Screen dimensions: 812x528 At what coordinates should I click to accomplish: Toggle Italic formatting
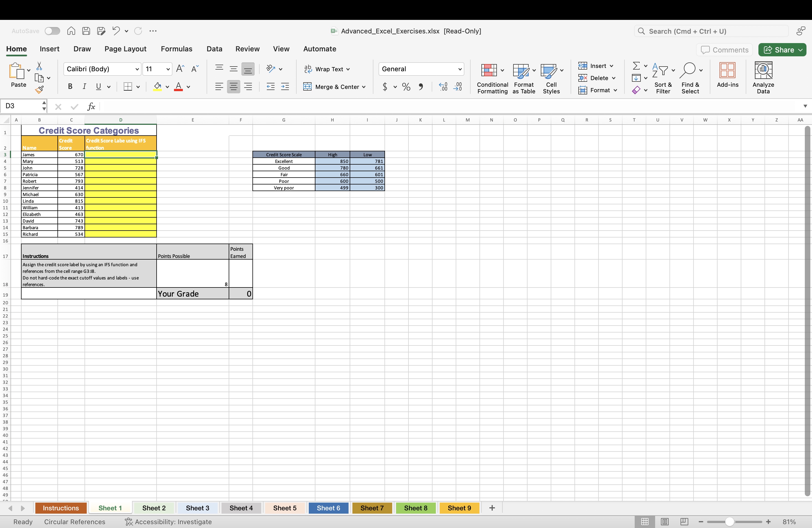[84, 87]
